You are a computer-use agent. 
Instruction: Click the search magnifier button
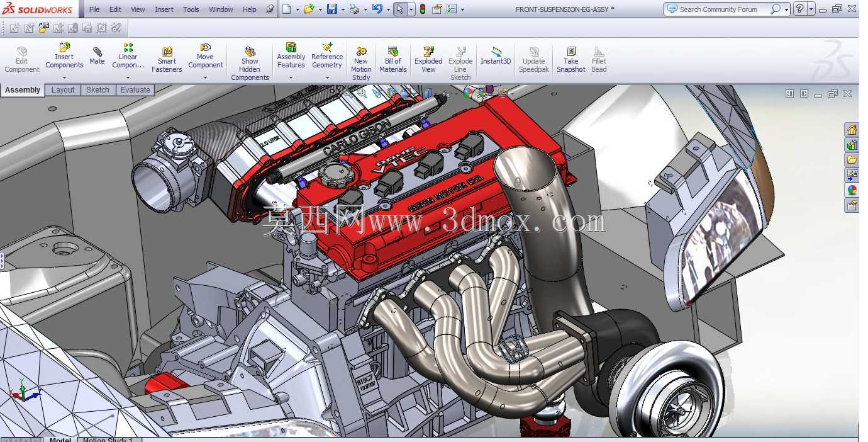776,9
